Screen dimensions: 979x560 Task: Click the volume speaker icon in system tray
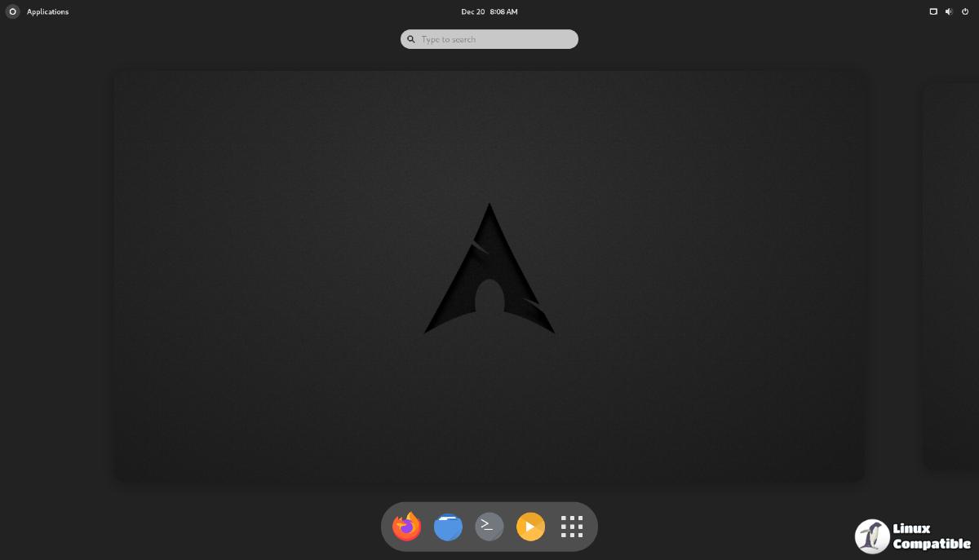coord(949,11)
